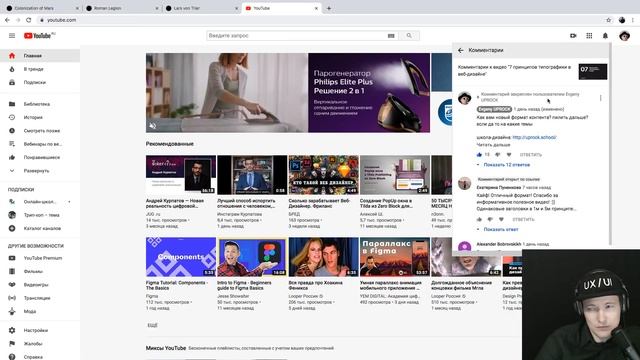This screenshot has width=640, height=360.
Task: Select Подписки in sidebar
Action: [40, 82]
